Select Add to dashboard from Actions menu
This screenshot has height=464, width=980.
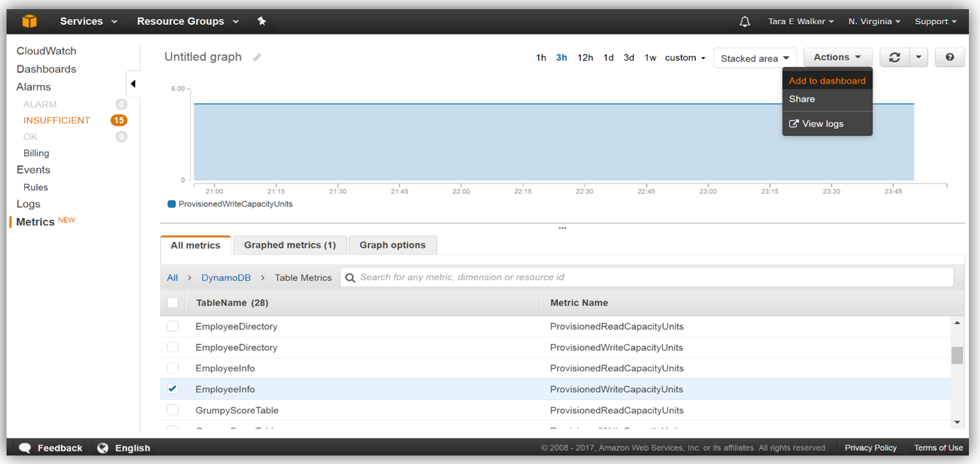coord(827,81)
